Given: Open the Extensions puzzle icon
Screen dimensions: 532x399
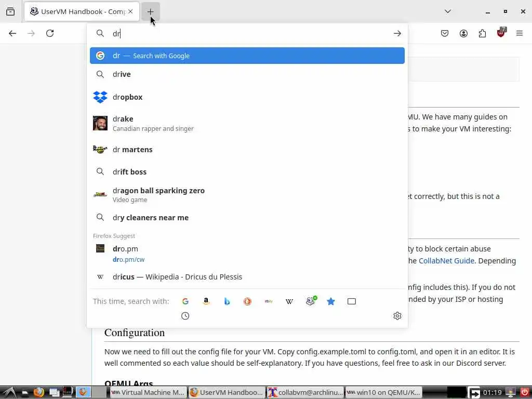Looking at the screenshot, I should [x=482, y=33].
